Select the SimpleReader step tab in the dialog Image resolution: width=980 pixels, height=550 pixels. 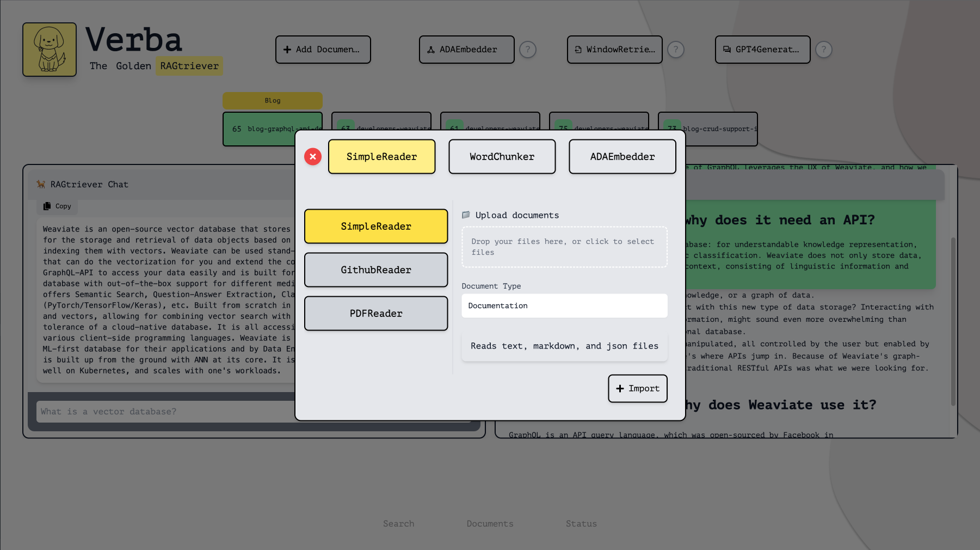(381, 157)
